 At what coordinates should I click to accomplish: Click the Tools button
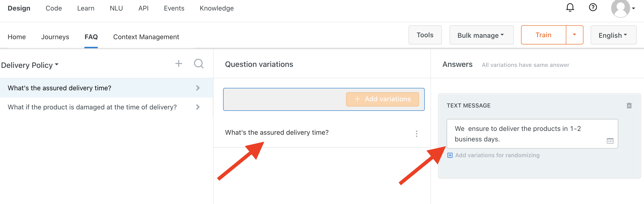pyautogui.click(x=425, y=35)
